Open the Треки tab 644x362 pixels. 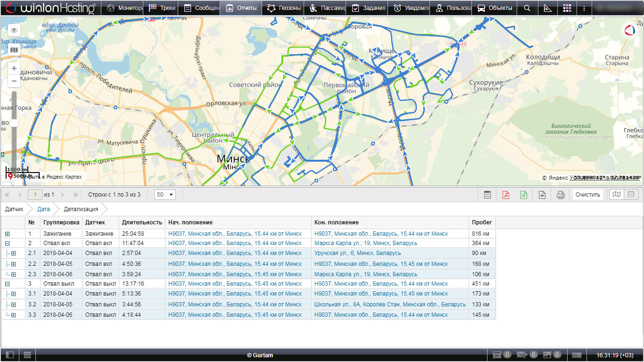[x=162, y=8]
